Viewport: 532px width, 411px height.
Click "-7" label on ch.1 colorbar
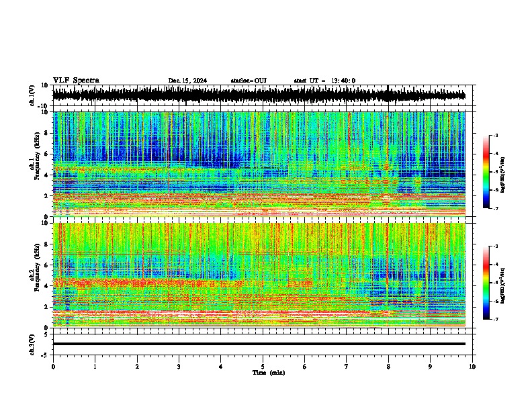coord(496,209)
